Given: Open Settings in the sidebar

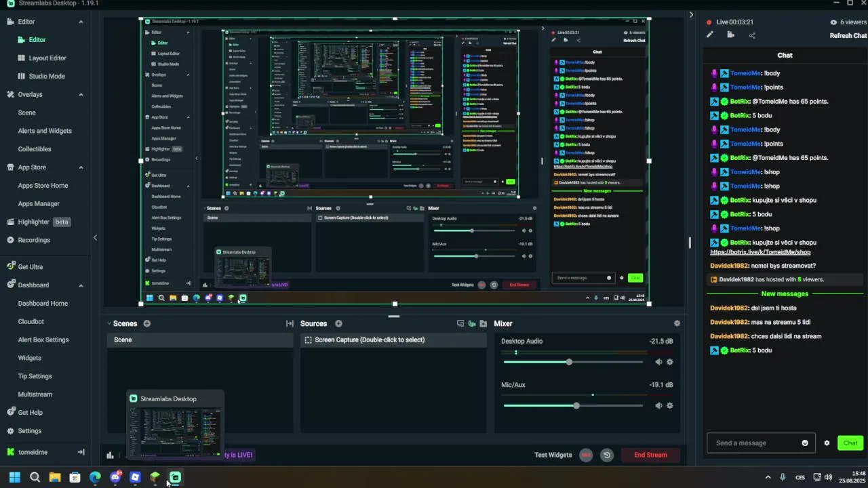Looking at the screenshot, I should click(24, 431).
